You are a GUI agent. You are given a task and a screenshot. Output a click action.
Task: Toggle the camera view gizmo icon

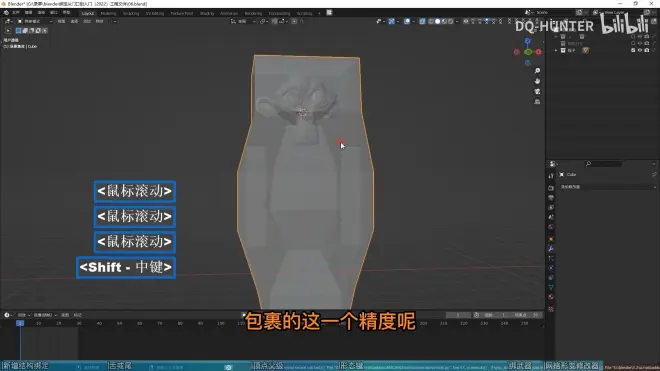[x=537, y=91]
